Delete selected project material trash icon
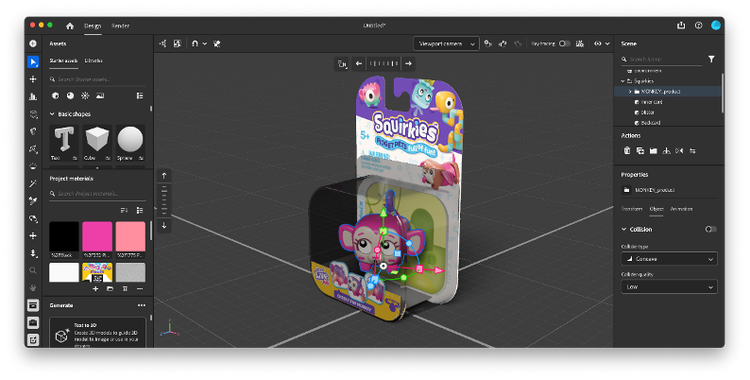 click(x=125, y=289)
